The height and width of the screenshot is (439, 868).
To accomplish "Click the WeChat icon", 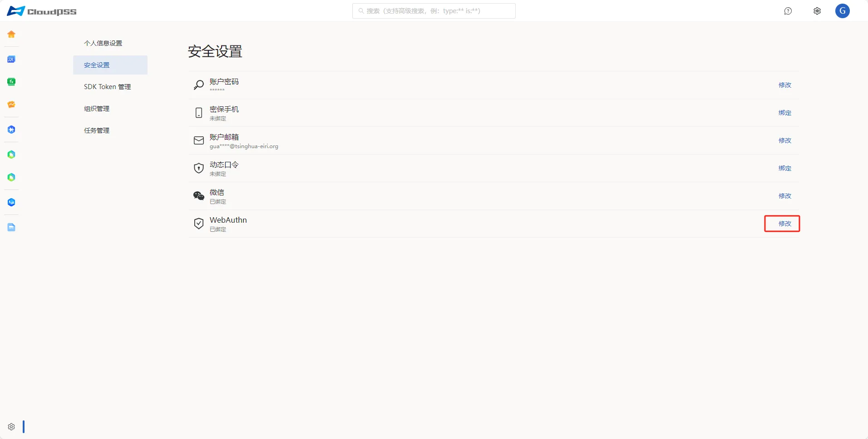I will coord(199,196).
